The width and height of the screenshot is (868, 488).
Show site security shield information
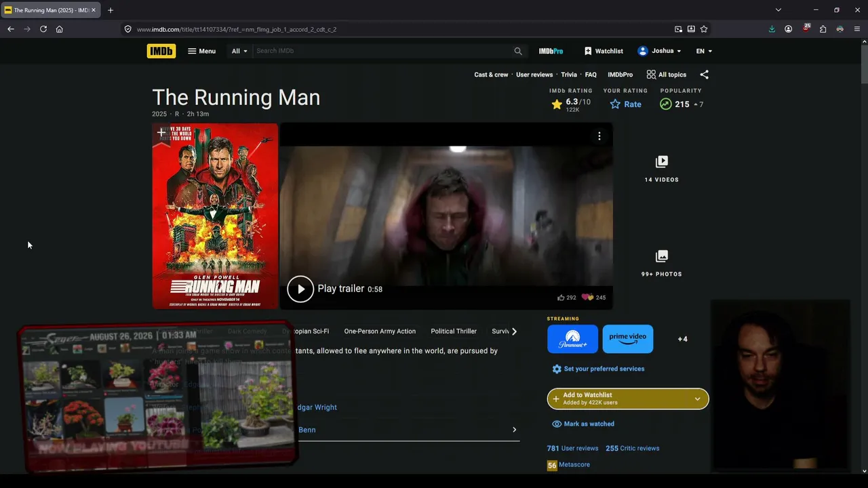(127, 29)
